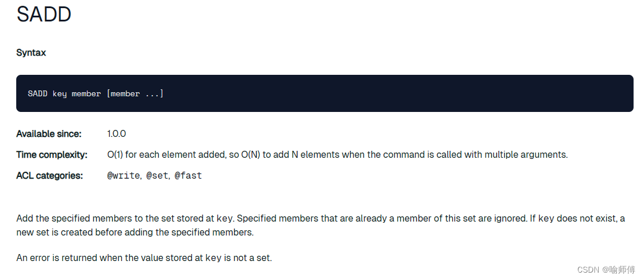Image resolution: width=644 pixels, height=279 pixels.
Task: Click the Available since label
Action: [49, 134]
